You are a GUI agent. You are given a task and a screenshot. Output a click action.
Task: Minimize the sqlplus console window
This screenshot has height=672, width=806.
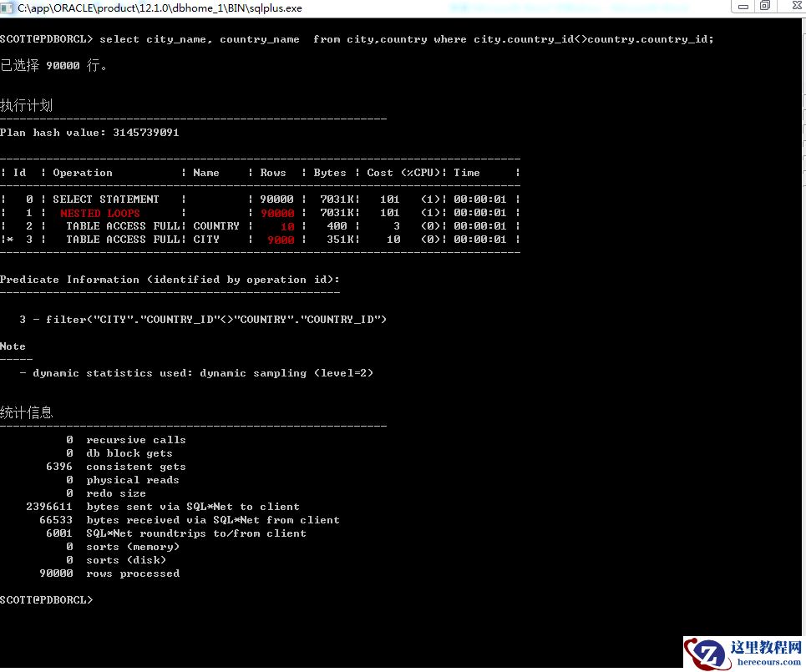[x=743, y=7]
